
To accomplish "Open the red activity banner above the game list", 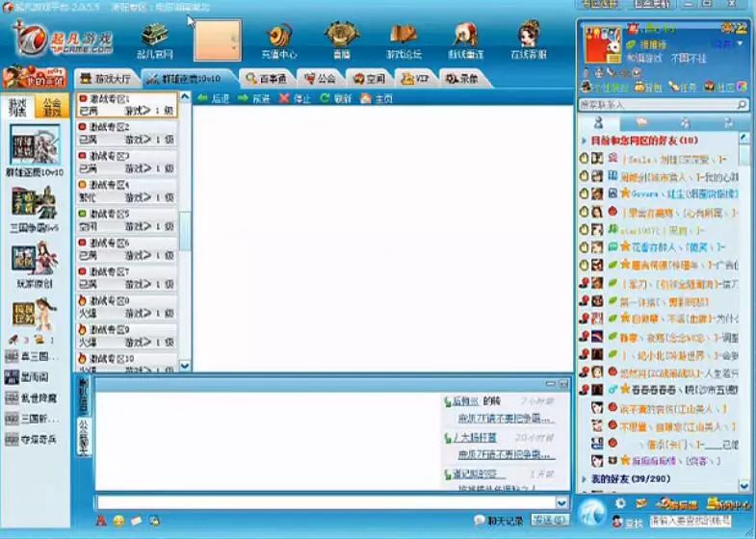I will (x=35, y=78).
